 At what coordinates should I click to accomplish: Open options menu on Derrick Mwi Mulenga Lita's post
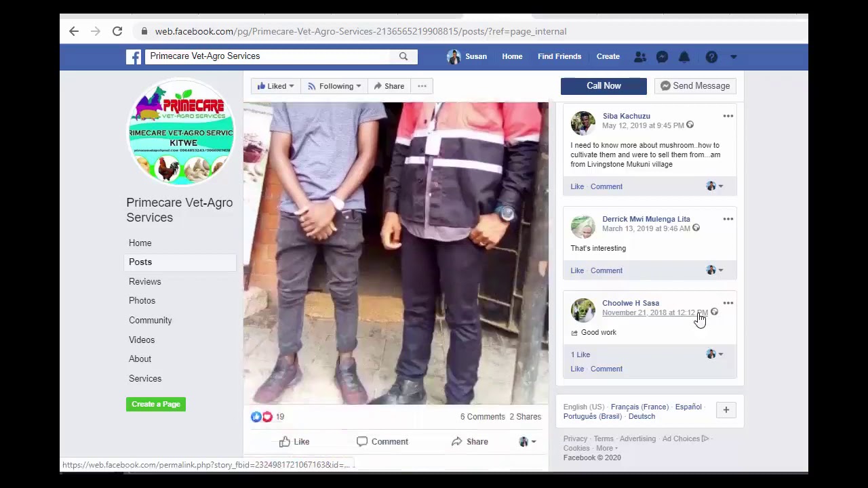[728, 219]
